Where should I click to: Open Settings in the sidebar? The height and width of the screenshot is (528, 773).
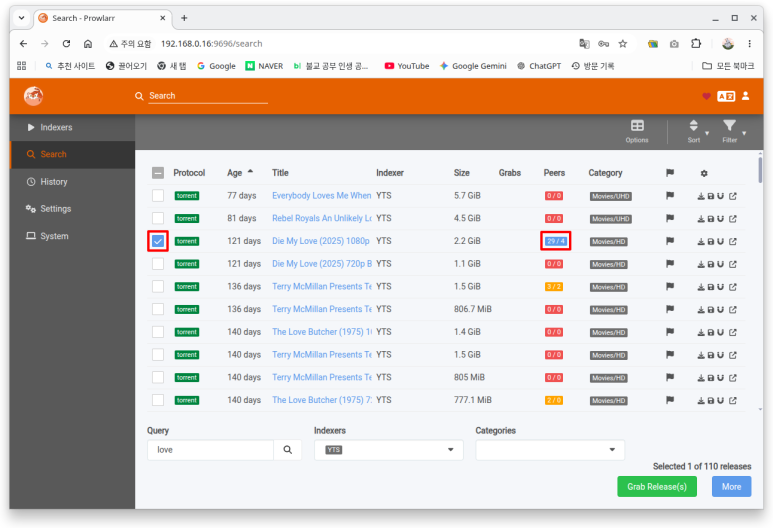click(x=72, y=209)
